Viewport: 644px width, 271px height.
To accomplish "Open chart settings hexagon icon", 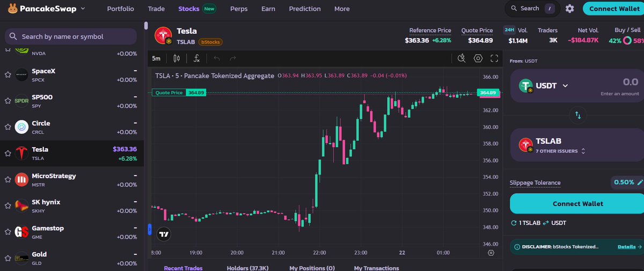I will click(x=478, y=58).
